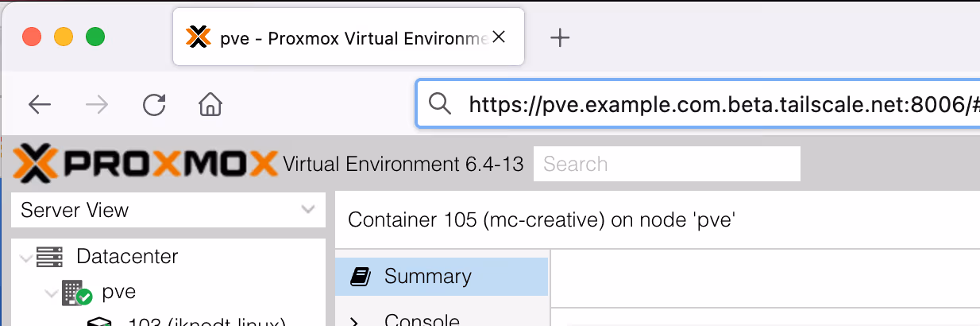Screen dimensions: 980x326
Task: Click the Datacenter server icon
Action: pyautogui.click(x=49, y=257)
